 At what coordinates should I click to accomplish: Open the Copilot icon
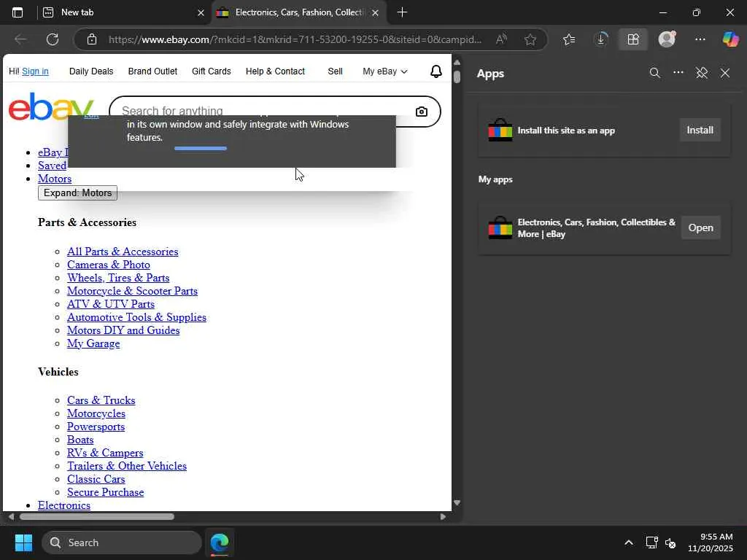tap(730, 39)
